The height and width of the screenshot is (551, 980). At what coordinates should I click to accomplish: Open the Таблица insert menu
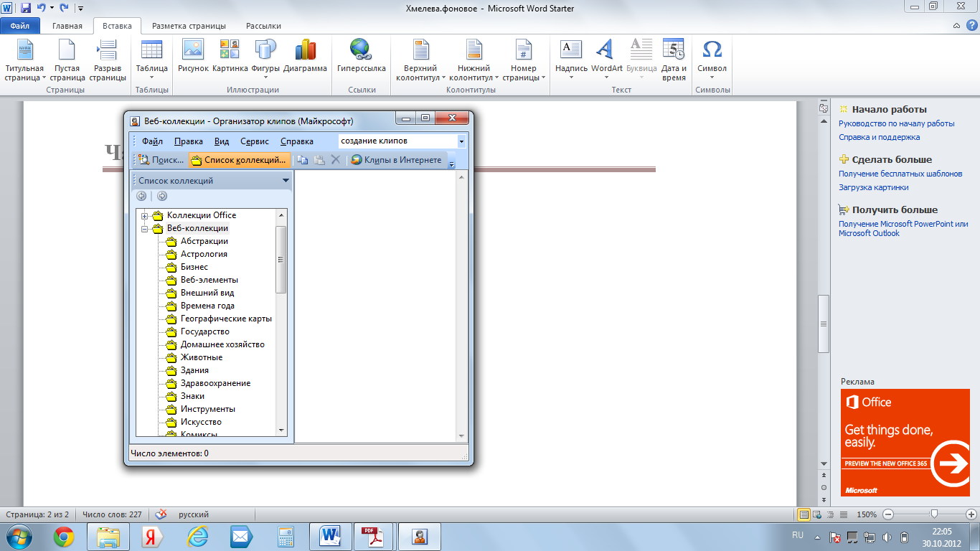click(x=151, y=60)
